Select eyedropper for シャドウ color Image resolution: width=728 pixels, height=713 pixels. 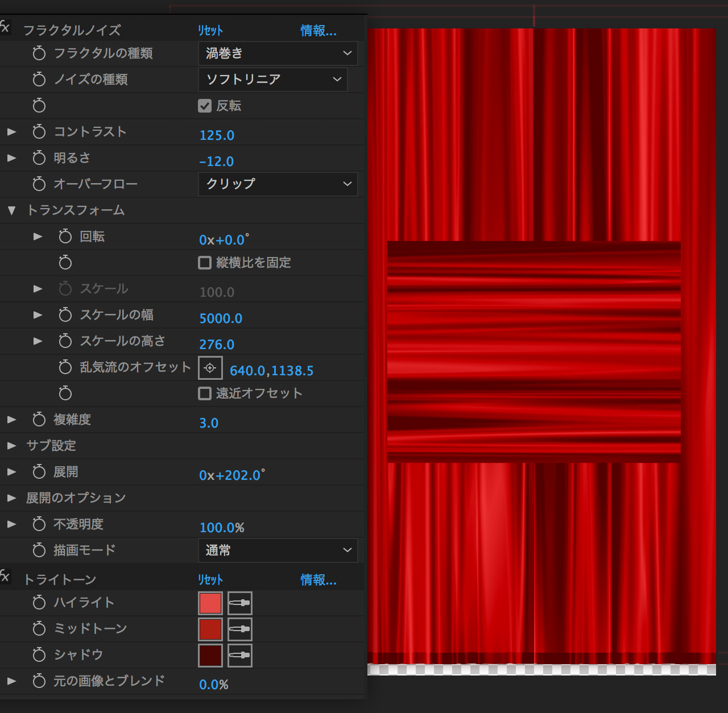pos(239,656)
